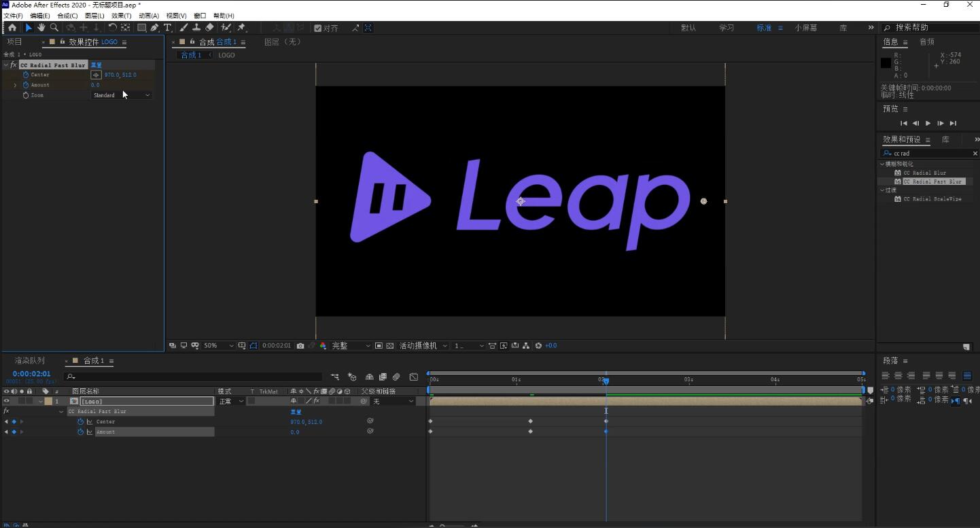The image size is (980, 528).
Task: Select the 默认 workspace
Action: pos(688,28)
